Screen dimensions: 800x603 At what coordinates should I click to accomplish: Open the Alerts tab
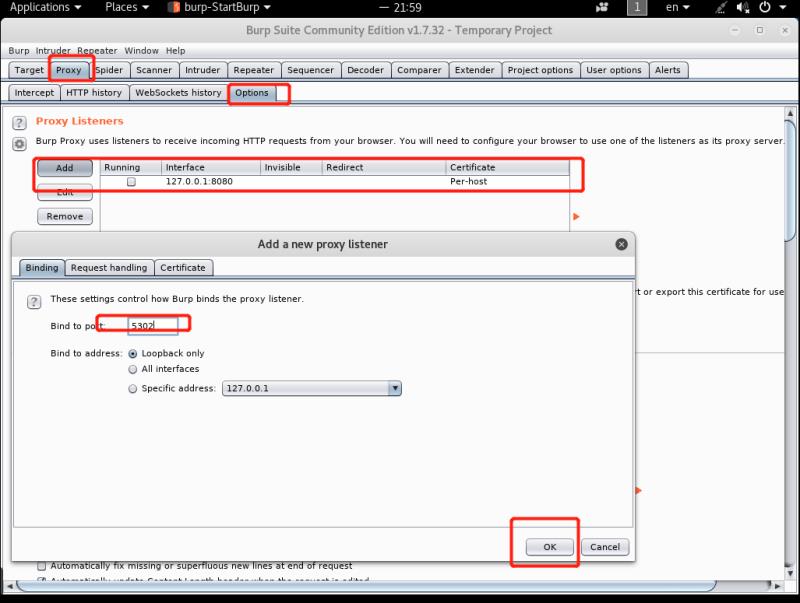click(x=668, y=70)
